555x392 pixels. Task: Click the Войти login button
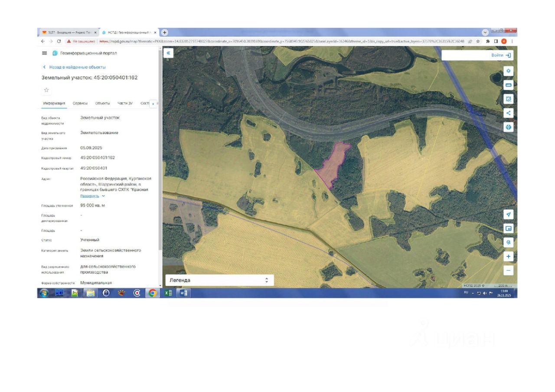(501, 55)
